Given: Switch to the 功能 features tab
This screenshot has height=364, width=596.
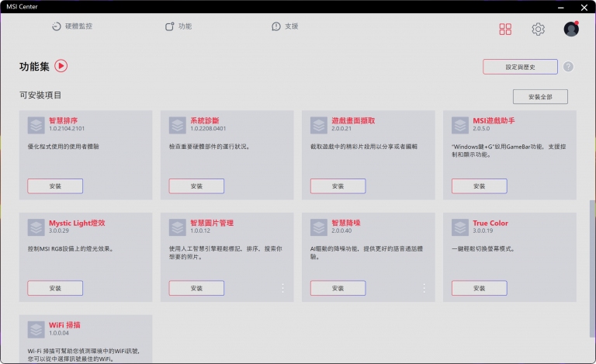Looking at the screenshot, I should click(178, 26).
